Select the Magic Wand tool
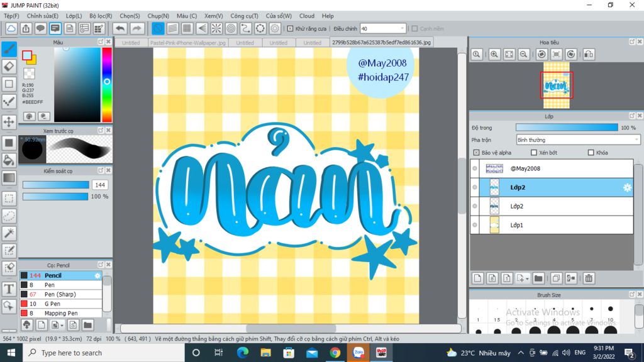The width and height of the screenshot is (644, 362). (9, 233)
